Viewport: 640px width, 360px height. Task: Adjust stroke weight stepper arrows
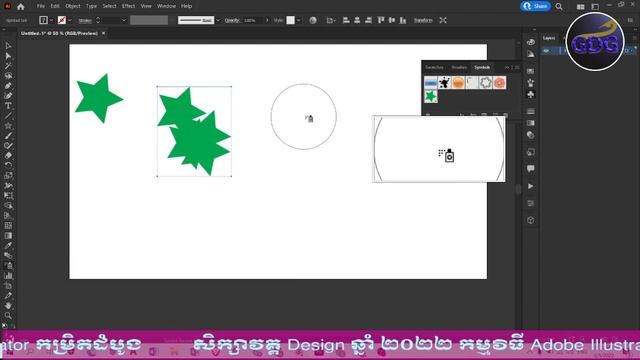(98, 20)
